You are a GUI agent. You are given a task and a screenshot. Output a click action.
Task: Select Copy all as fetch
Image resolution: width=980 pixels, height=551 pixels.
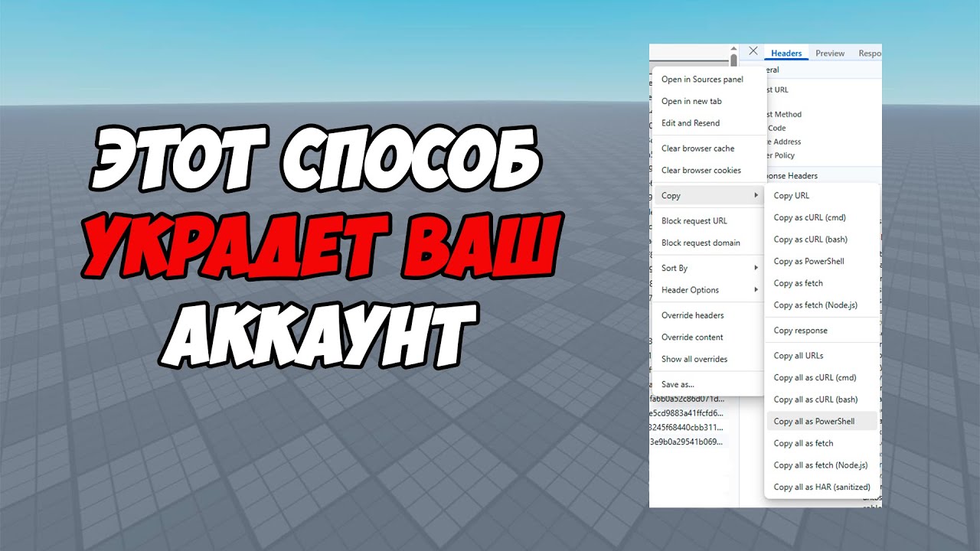803,444
